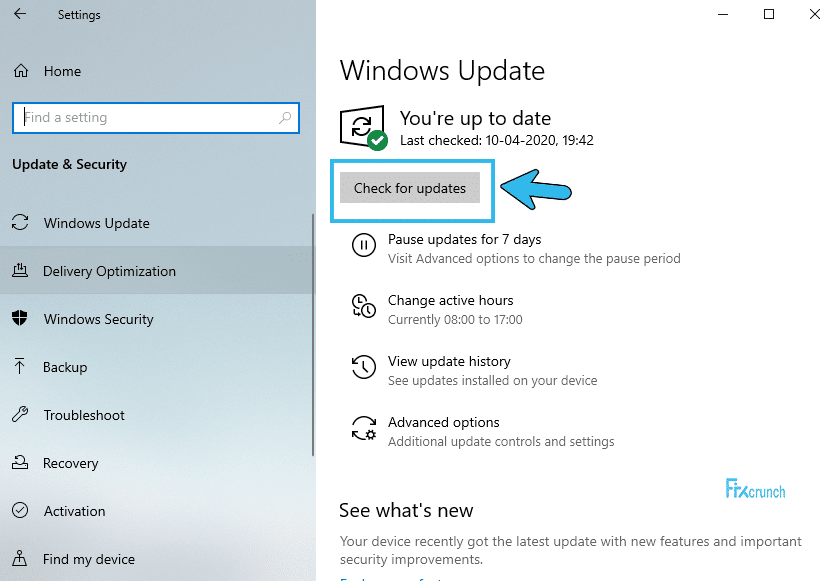Click the Advanced options gear icon

coord(364,428)
